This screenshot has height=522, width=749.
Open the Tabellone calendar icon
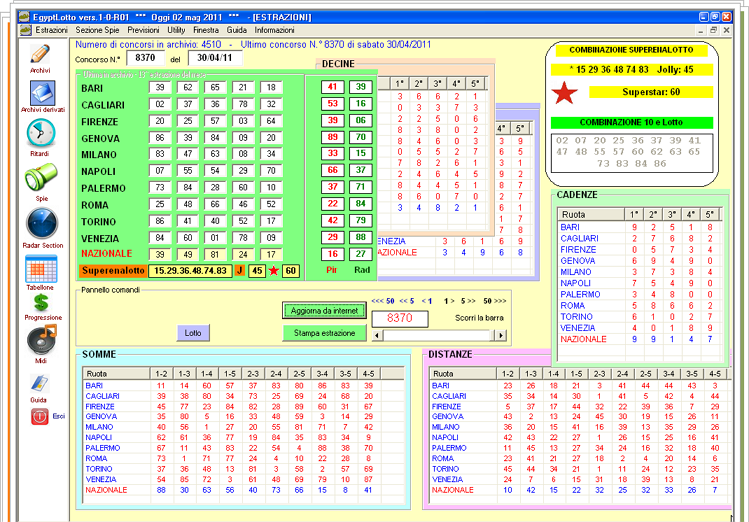(x=41, y=269)
